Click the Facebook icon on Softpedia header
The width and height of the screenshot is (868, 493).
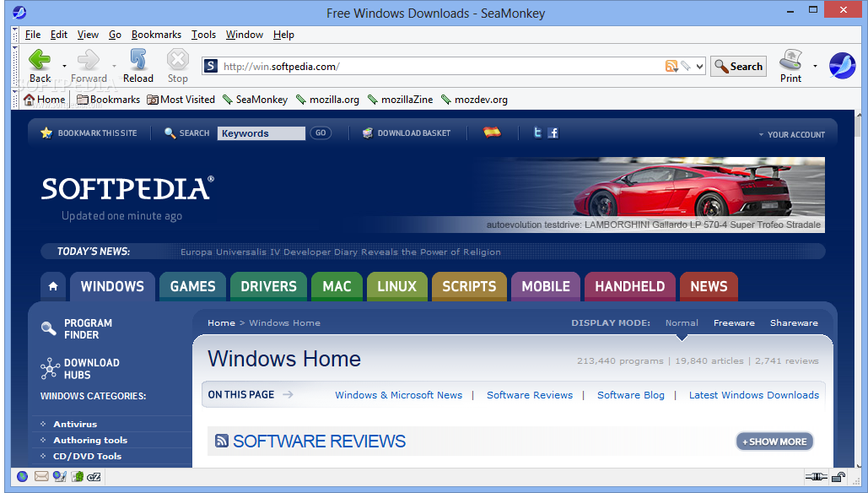click(x=553, y=133)
